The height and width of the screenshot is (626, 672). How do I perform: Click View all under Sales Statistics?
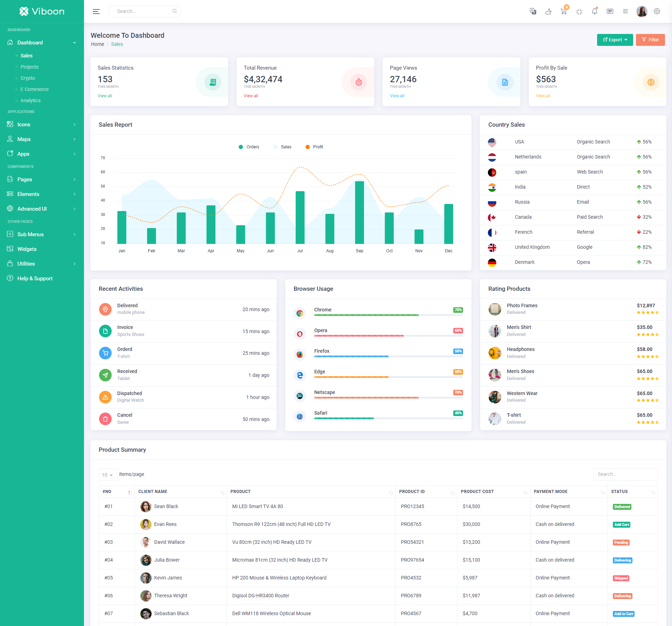tap(105, 96)
